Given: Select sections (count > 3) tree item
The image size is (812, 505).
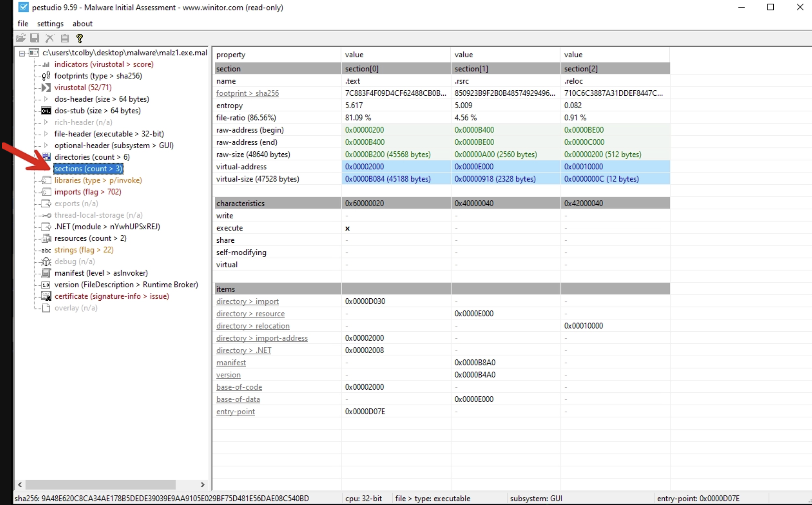Looking at the screenshot, I should [88, 169].
